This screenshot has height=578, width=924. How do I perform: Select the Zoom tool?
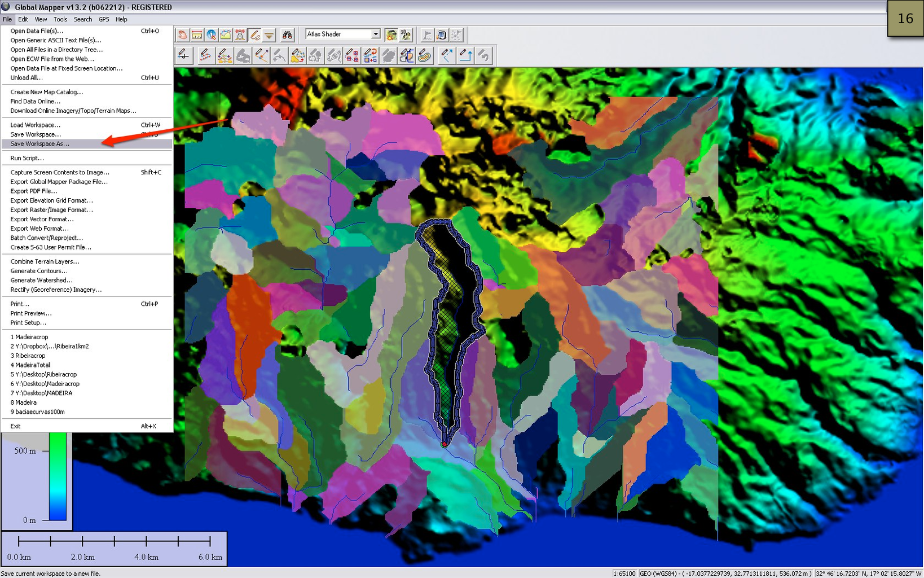(212, 34)
